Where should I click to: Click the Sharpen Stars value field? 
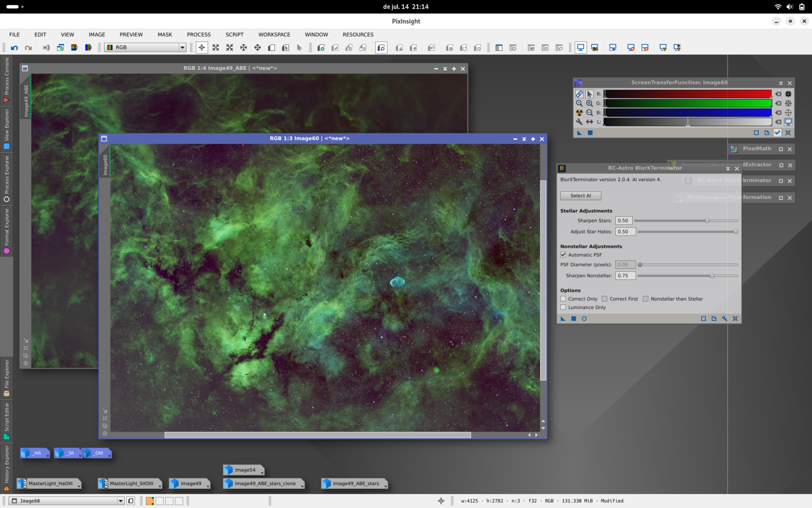click(625, 221)
